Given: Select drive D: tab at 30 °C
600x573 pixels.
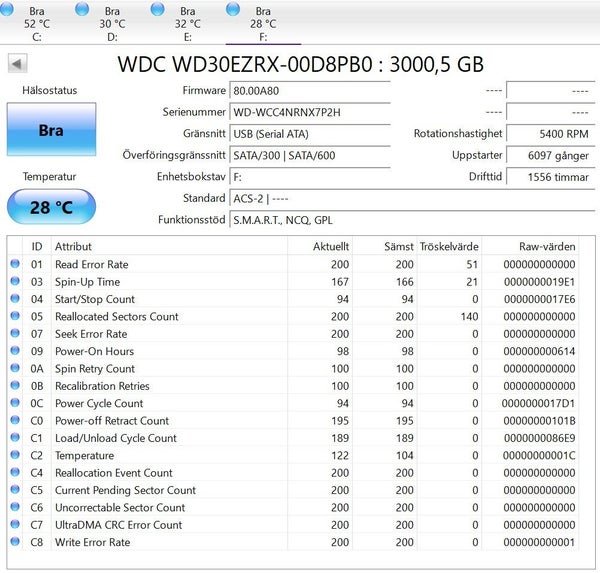Looking at the screenshot, I should 112,23.
